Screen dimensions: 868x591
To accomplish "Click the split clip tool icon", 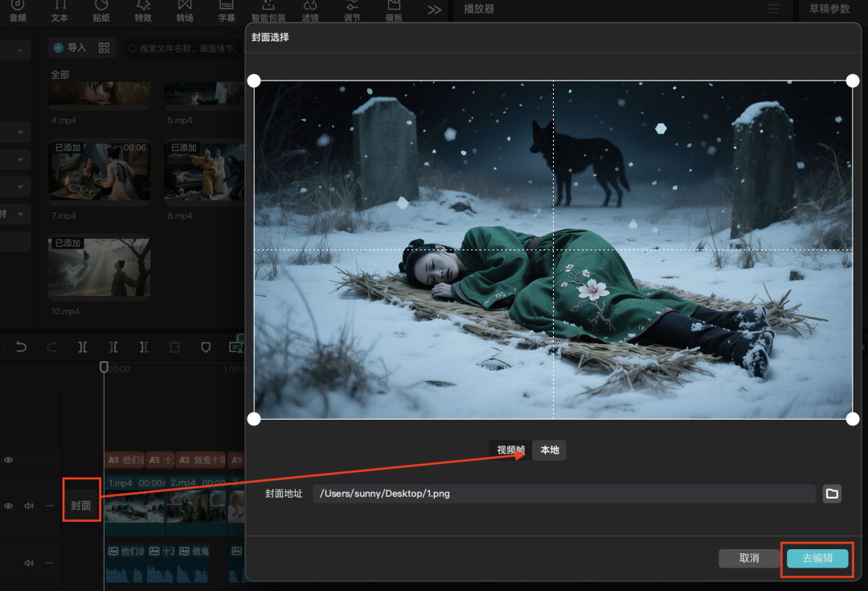I will (83, 347).
